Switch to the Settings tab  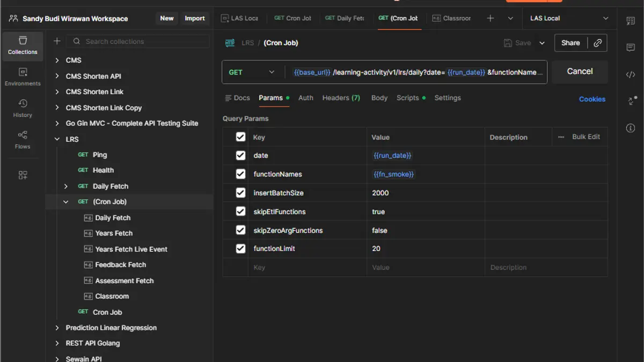[448, 98]
